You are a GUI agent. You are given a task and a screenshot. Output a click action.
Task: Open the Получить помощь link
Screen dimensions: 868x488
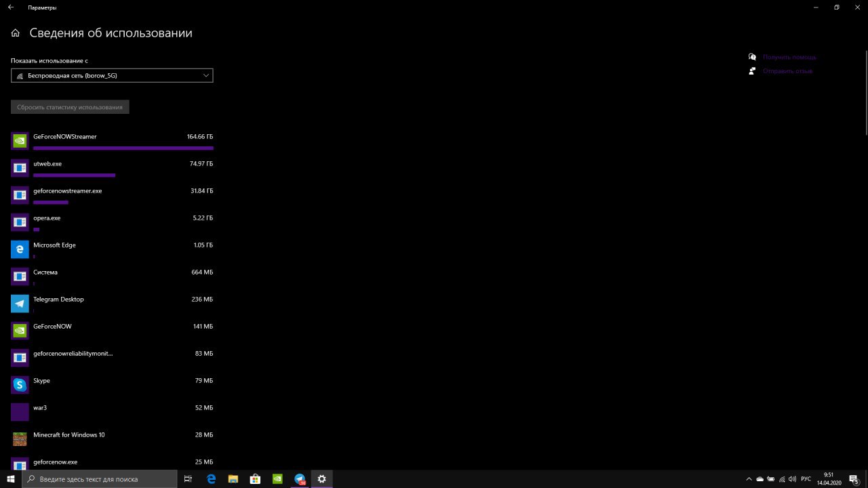tap(789, 58)
